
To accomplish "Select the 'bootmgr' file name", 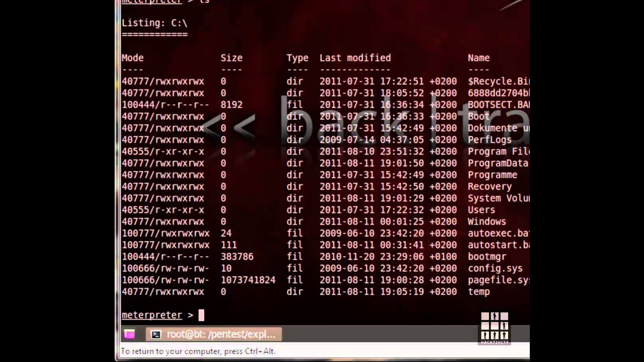I will click(487, 257).
